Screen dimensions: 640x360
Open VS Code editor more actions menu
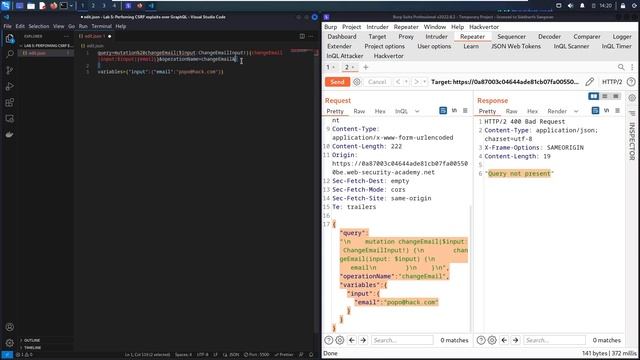point(311,36)
